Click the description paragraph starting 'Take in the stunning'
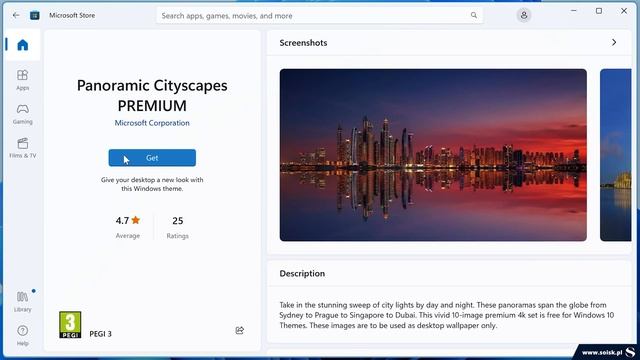Screen dimensions: 640x360 [x=447, y=315]
